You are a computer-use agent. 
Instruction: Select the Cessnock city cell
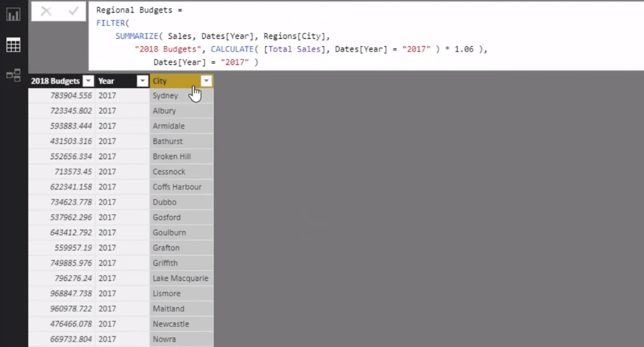[181, 172]
